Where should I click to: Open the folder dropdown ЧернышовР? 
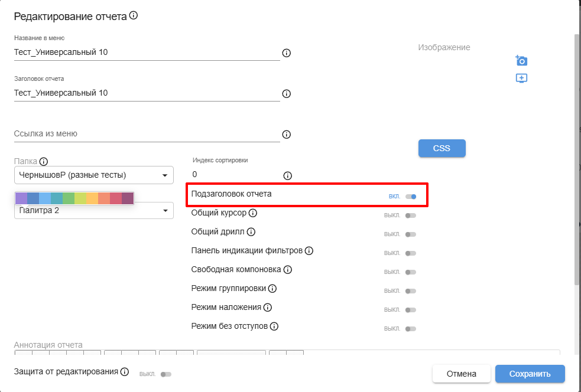click(93, 175)
